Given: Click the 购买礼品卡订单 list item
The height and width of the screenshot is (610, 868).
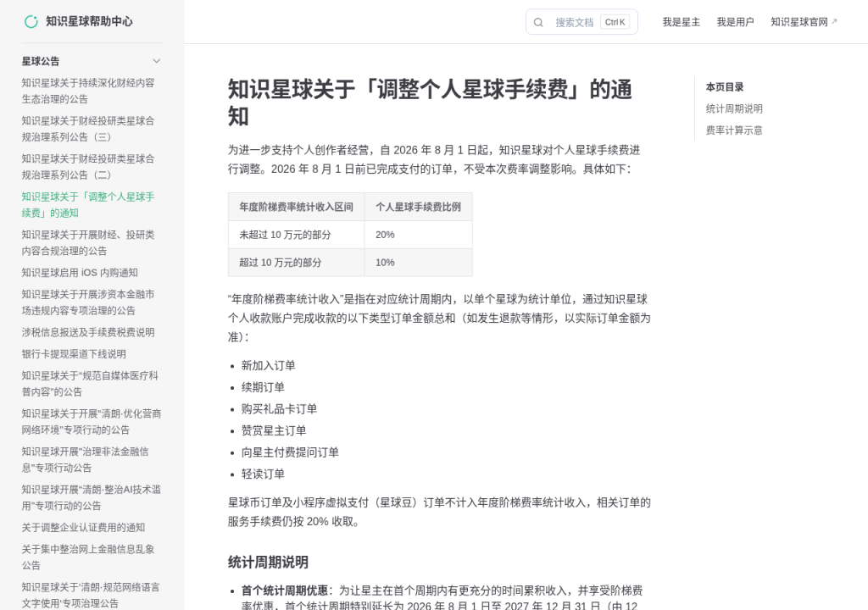Looking at the screenshot, I should (279, 408).
